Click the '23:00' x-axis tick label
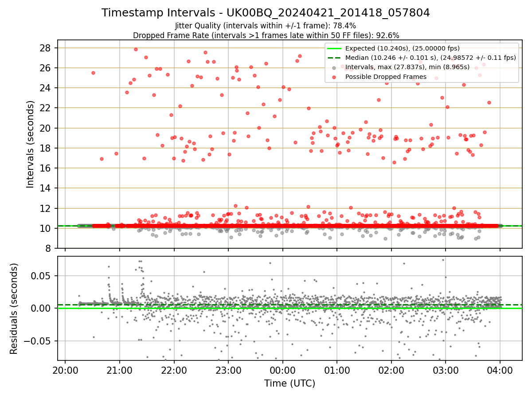Screen dimensions: 532x399 pyautogui.click(x=228, y=371)
